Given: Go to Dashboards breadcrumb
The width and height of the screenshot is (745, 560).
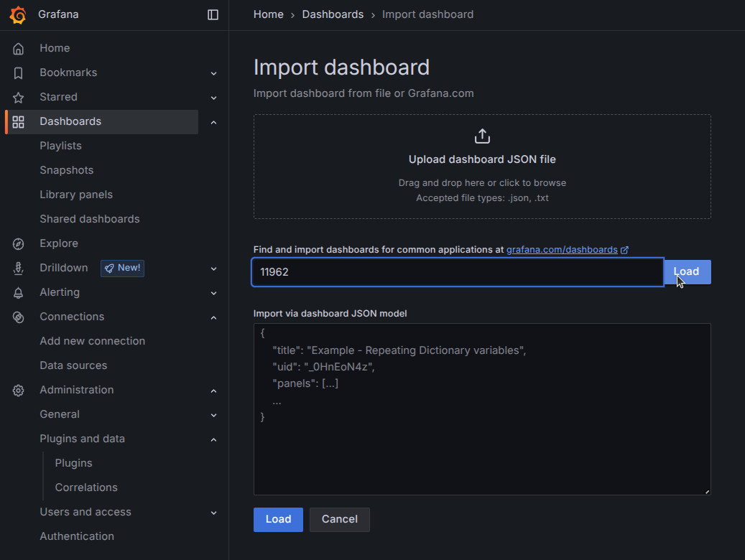Looking at the screenshot, I should tap(333, 15).
